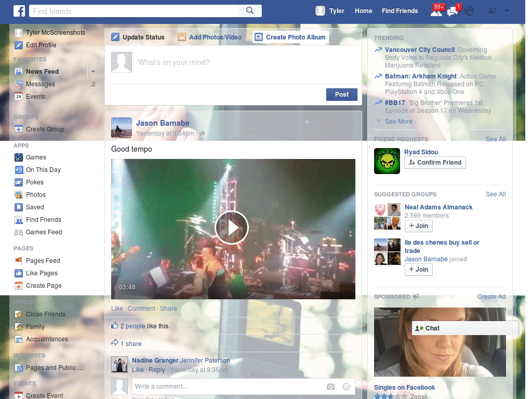The width and height of the screenshot is (532, 399).
Task: Select the Add Photos/Video tab
Action: pyautogui.click(x=210, y=37)
